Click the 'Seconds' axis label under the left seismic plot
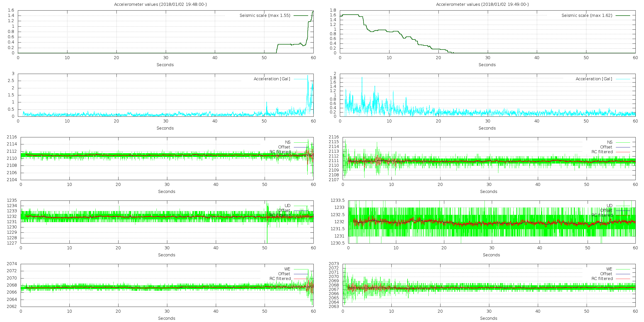This screenshot has width=644, height=322. pos(165,65)
